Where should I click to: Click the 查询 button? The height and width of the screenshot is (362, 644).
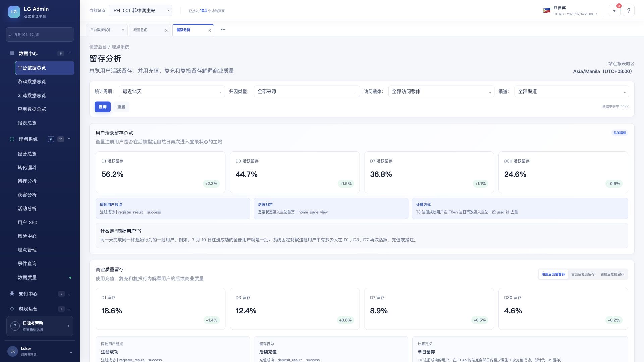pos(103,107)
